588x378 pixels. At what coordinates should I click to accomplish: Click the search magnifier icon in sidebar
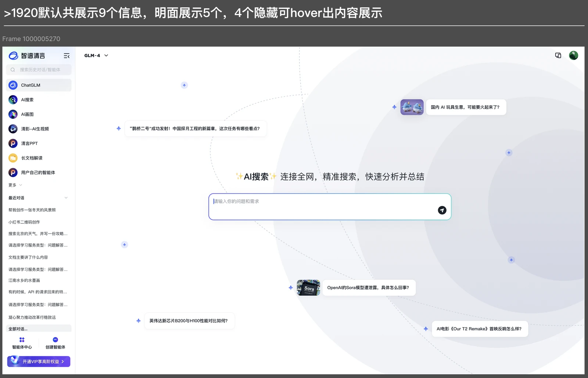pyautogui.click(x=13, y=70)
